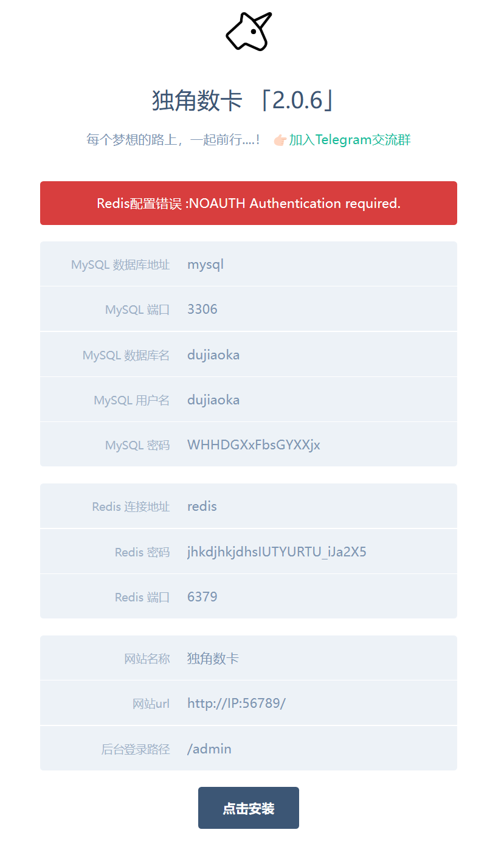
Task: Focus the MySQL 数据库地址 field
Action: [316, 265]
